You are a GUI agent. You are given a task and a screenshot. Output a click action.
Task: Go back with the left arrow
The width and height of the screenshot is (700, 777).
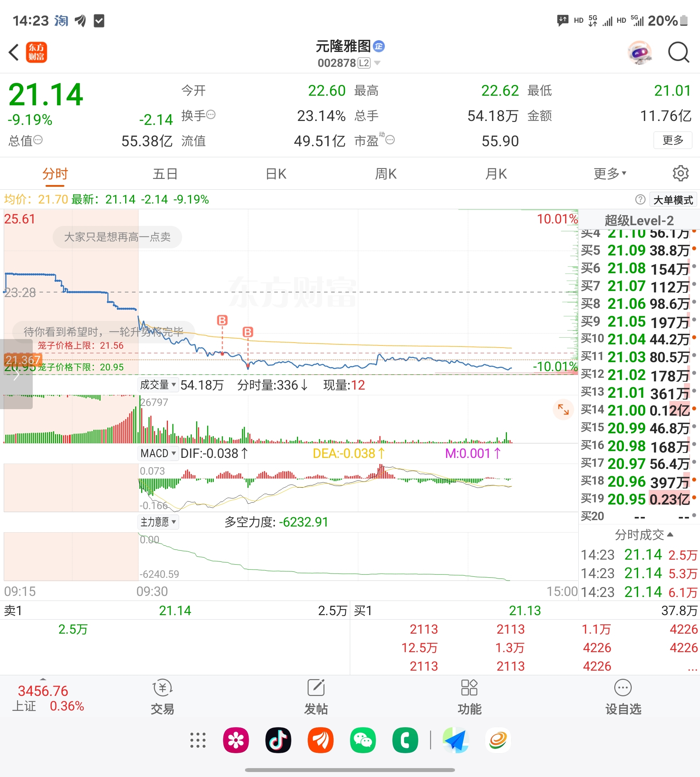14,52
